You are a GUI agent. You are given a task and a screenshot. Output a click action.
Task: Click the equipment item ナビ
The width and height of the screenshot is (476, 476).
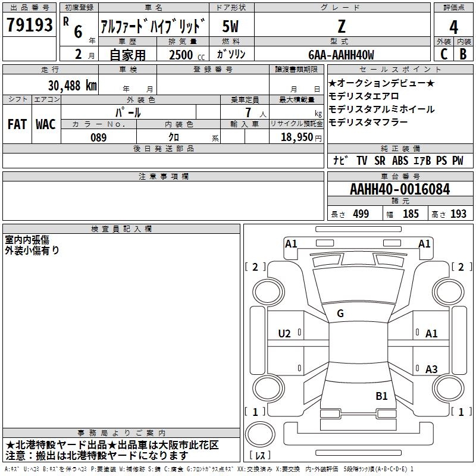(x=340, y=160)
